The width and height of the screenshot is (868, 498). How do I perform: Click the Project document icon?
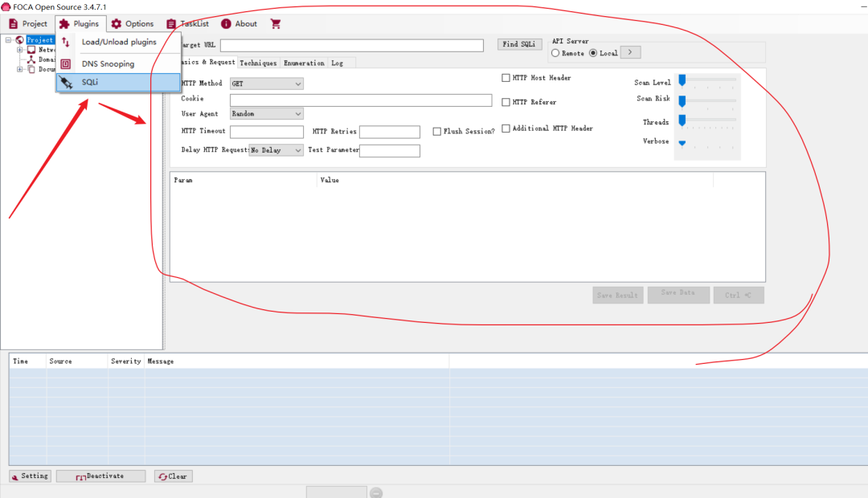(14, 24)
